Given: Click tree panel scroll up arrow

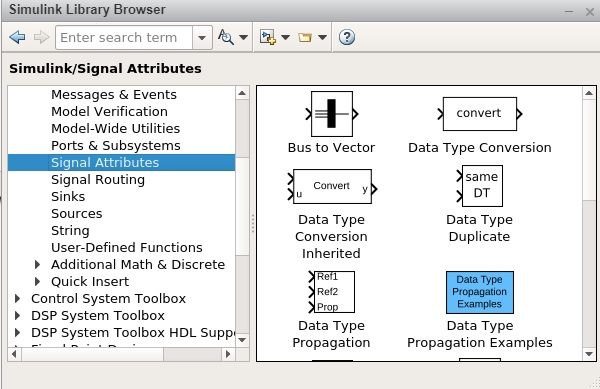Looking at the screenshot, I should pos(242,93).
